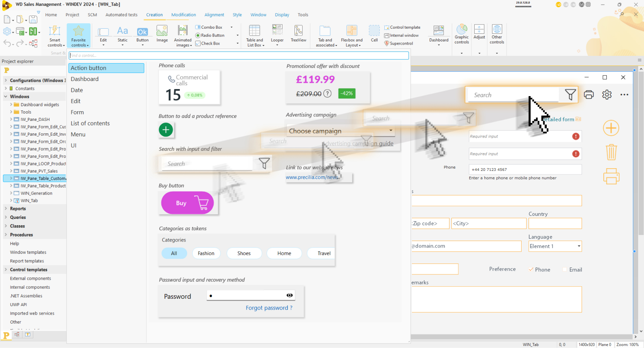The image size is (644, 348).
Task: Select the All category token
Action: tap(174, 253)
